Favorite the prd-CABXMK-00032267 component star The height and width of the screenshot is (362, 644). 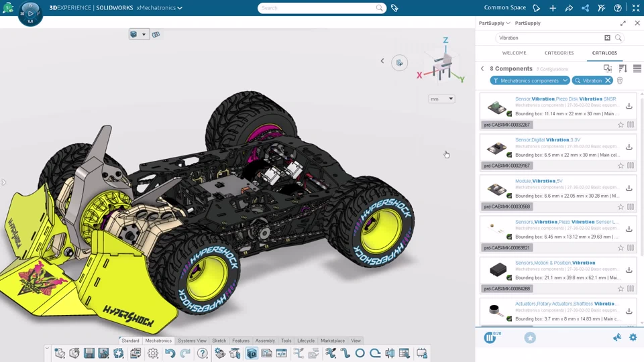pyautogui.click(x=621, y=125)
